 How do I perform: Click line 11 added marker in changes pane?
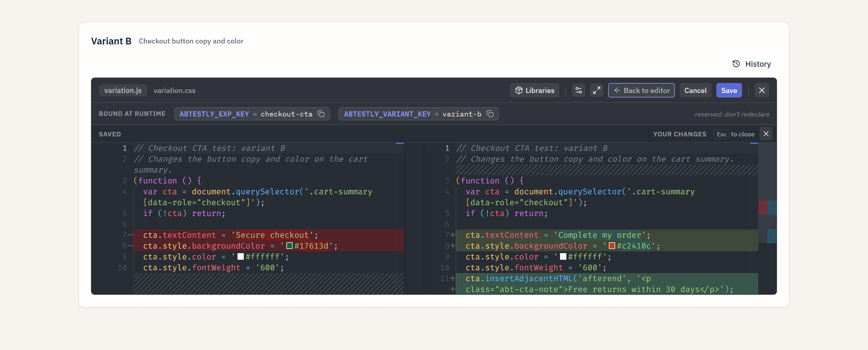(453, 278)
